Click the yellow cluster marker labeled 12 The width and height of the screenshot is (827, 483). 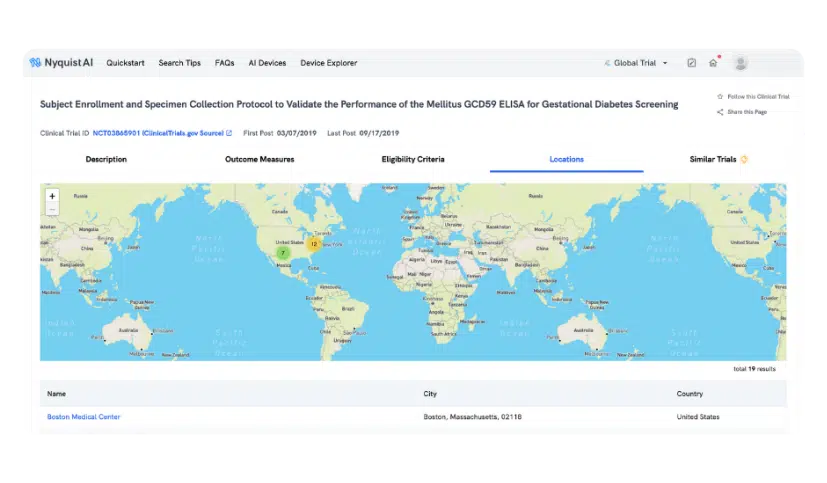314,244
